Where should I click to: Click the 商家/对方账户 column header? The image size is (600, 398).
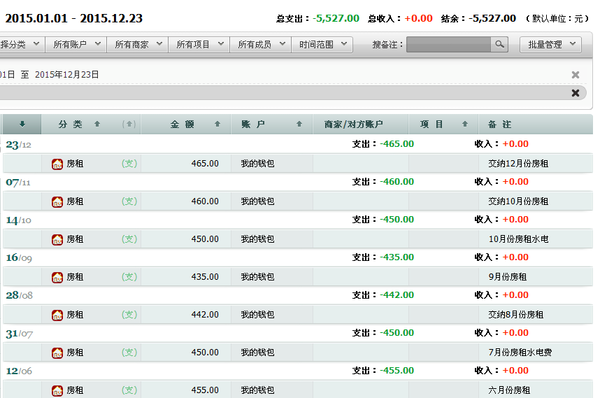coord(353,124)
